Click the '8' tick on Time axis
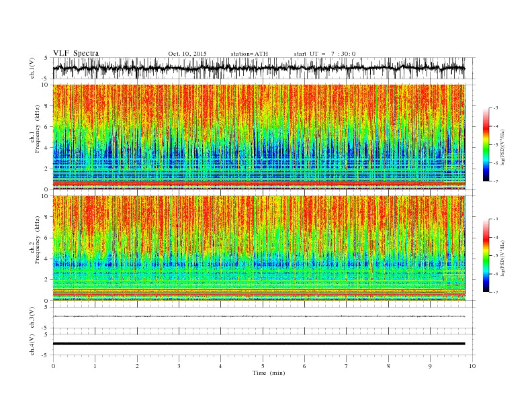Image resolution: width=532 pixels, height=411 pixels. point(388,366)
